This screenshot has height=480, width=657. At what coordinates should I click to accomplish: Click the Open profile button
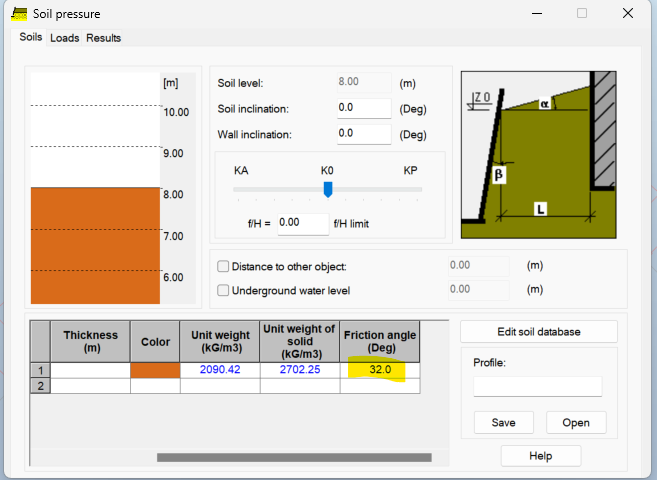point(576,423)
